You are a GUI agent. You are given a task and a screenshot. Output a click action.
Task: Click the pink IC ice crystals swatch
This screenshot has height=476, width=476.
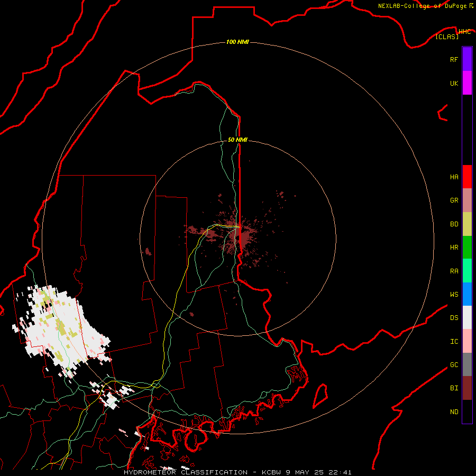pos(467,341)
